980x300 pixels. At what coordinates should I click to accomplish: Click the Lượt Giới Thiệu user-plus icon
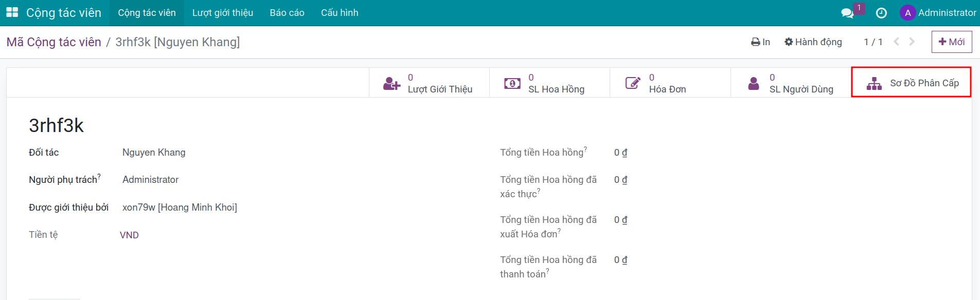[391, 83]
